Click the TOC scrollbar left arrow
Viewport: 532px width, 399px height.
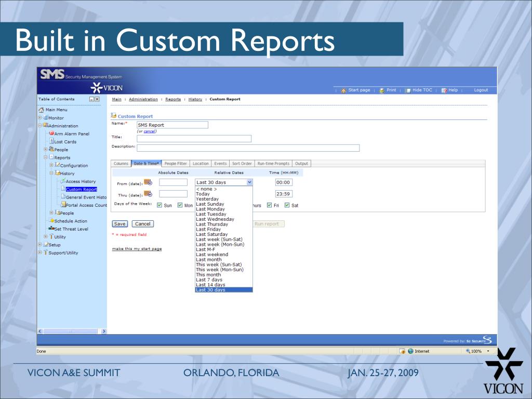[x=40, y=331]
